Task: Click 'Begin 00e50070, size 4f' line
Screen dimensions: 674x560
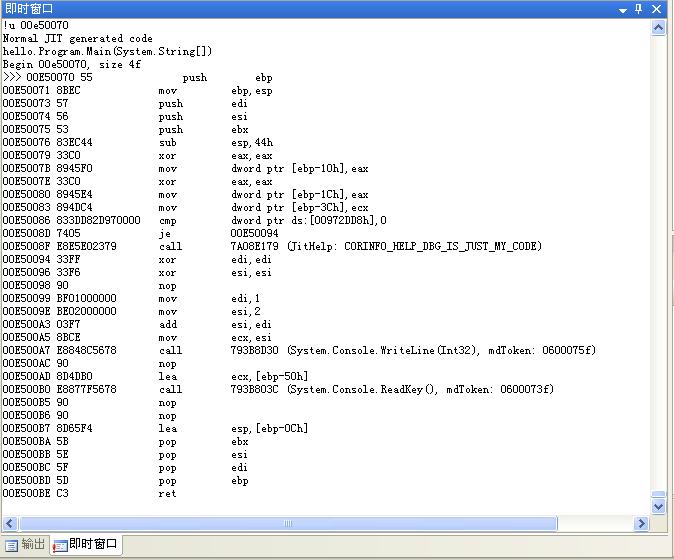Action: [x=72, y=64]
